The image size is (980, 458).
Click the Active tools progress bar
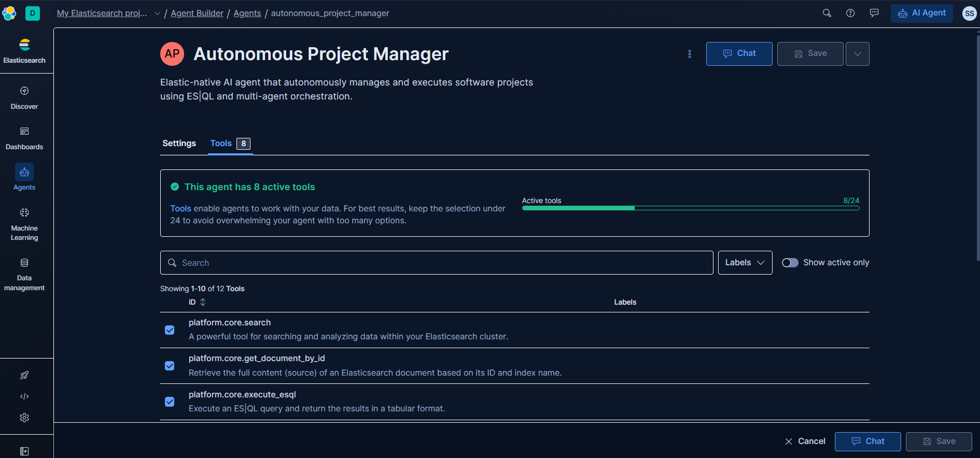tap(691, 208)
